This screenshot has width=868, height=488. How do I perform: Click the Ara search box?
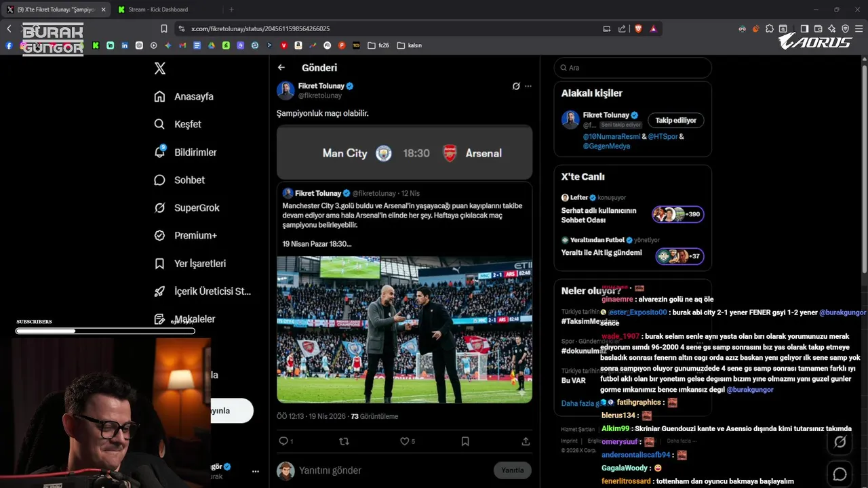pos(633,68)
